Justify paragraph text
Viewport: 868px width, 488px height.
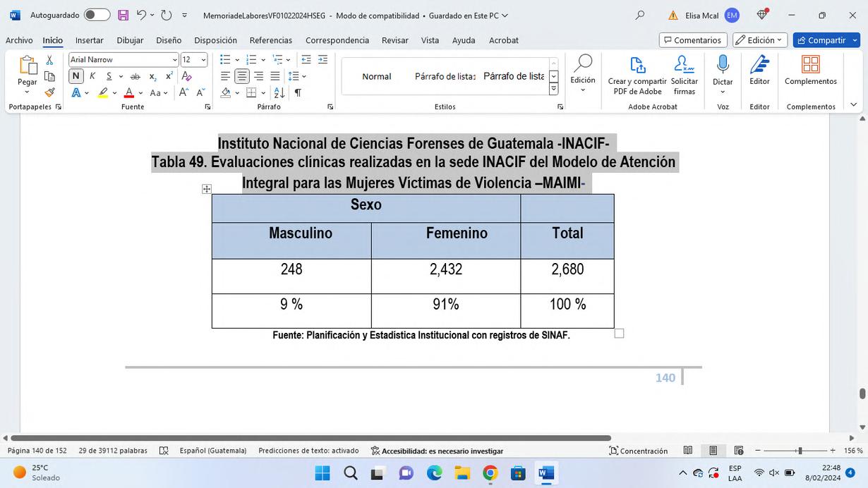click(275, 76)
